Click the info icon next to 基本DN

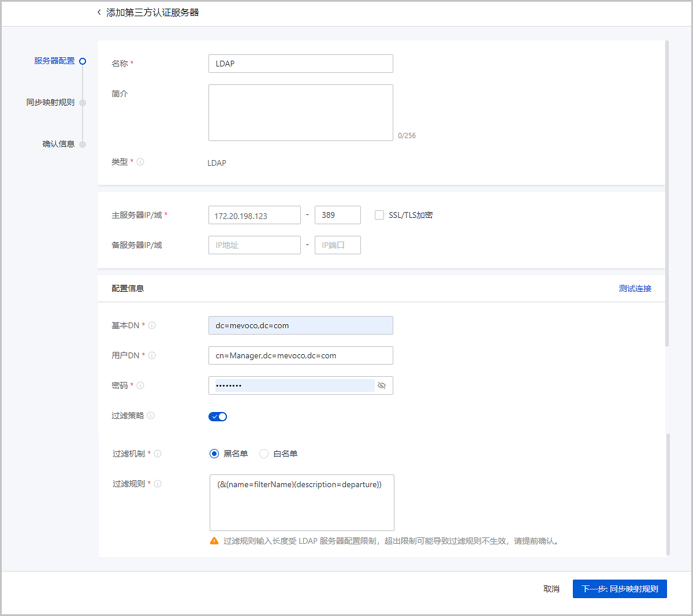[x=152, y=325]
